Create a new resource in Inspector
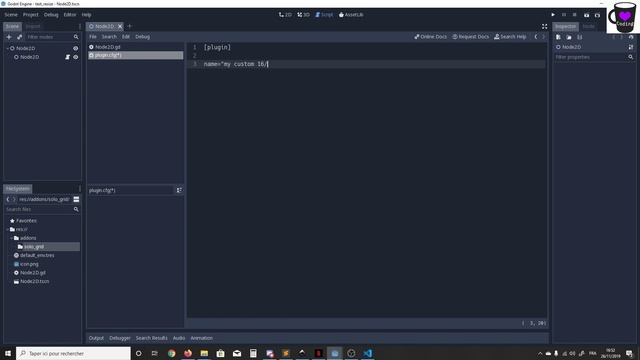Image resolution: width=640 pixels, height=360 pixels. (x=558, y=37)
